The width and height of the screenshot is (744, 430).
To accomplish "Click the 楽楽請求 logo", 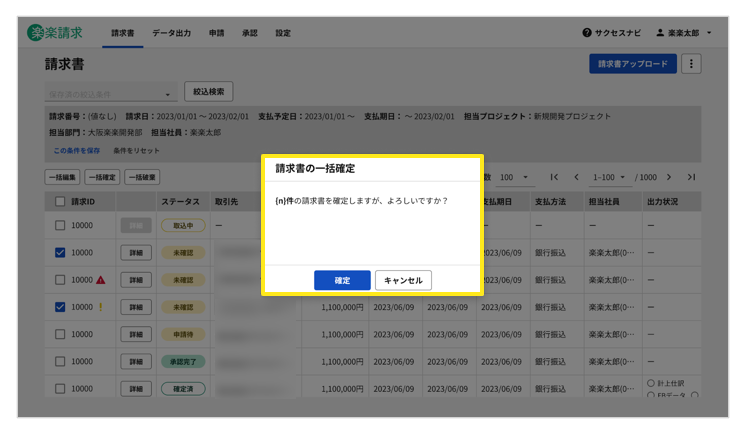I will click(x=56, y=33).
